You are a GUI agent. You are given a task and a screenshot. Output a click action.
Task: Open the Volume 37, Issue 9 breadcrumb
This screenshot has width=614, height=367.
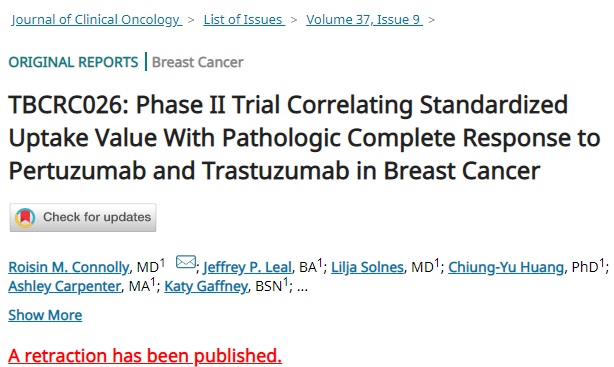tap(364, 19)
